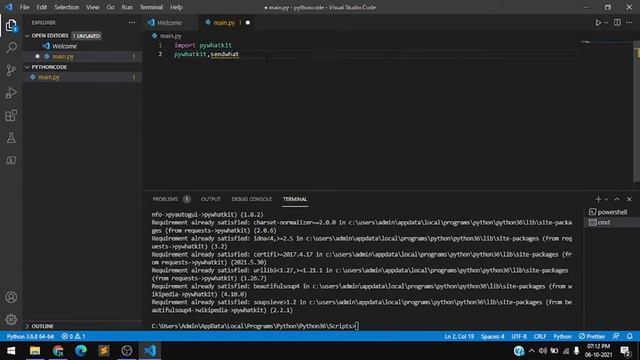640x360 pixels.
Task: Open Windows Start menu
Action: [11, 351]
